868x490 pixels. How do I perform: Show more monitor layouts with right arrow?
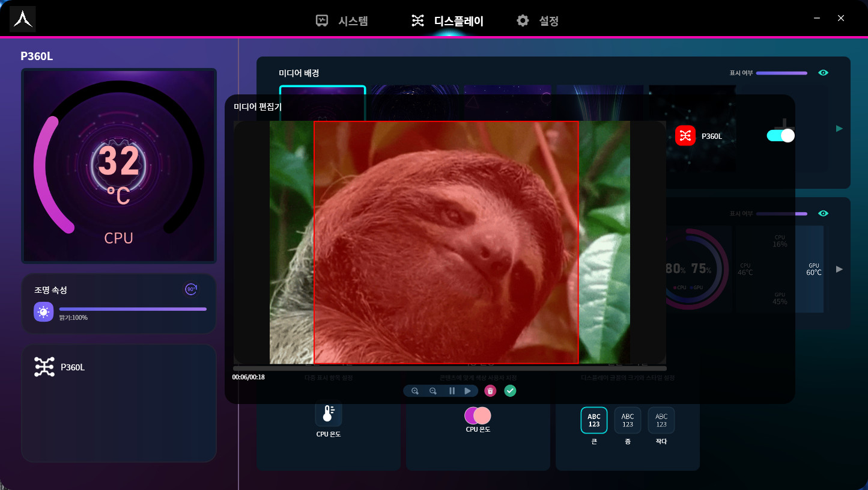[x=839, y=269]
